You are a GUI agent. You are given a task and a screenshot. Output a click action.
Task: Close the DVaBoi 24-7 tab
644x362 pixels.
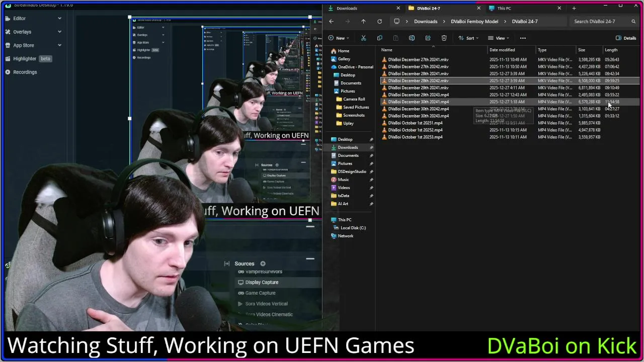pos(478,8)
